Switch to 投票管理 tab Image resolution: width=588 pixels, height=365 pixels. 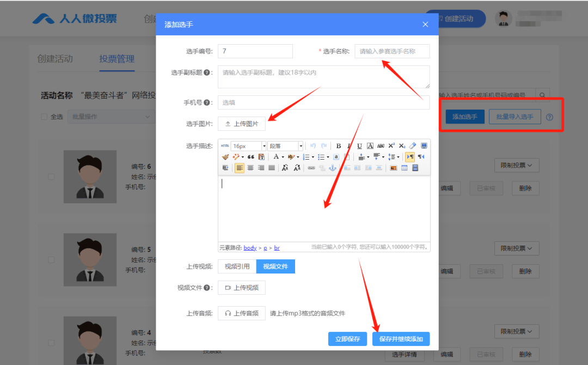coord(117,59)
